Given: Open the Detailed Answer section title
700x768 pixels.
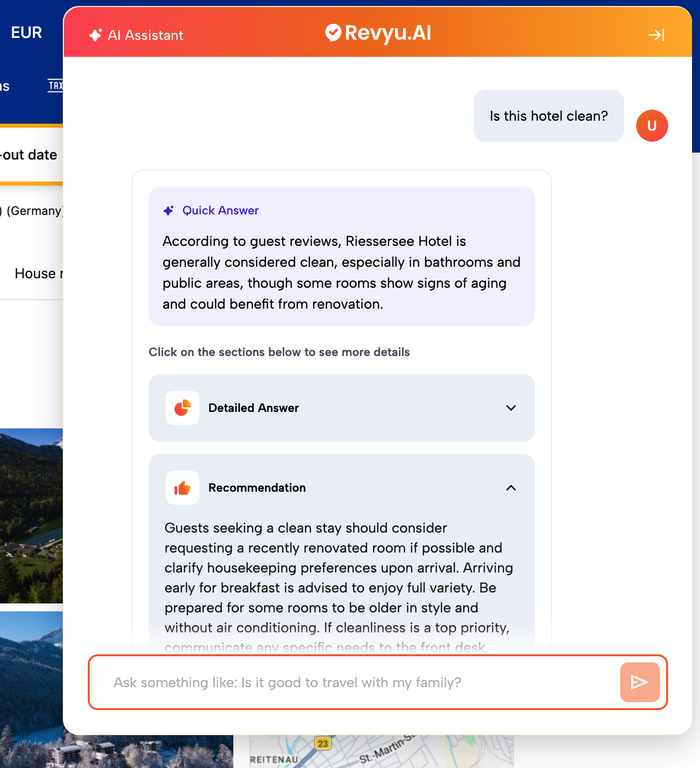Looking at the screenshot, I should pos(253,408).
